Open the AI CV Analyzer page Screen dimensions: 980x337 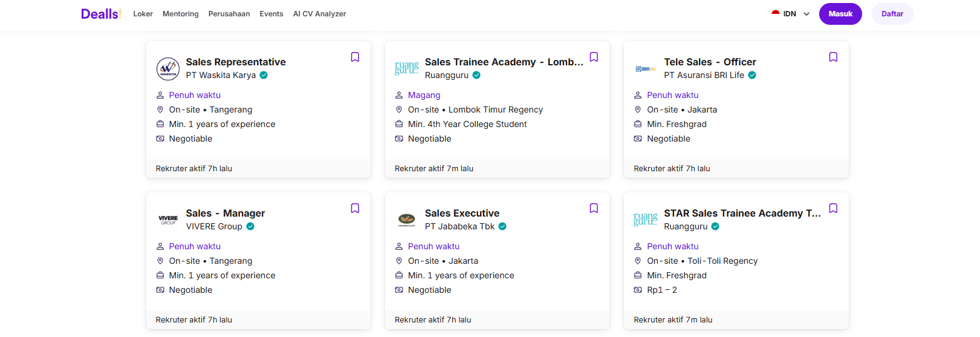[320, 14]
